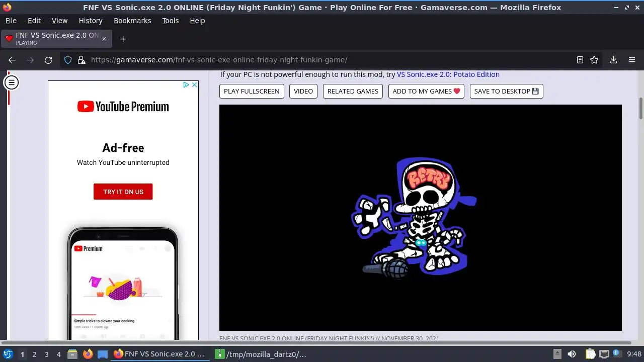Image resolution: width=644 pixels, height=362 pixels.
Task: Follow VS Sonic.exe 2.0: Potato Edition link
Action: pos(448,74)
